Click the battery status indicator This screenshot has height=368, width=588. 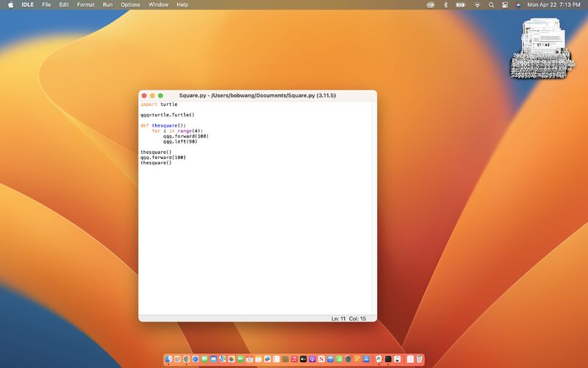(461, 4)
